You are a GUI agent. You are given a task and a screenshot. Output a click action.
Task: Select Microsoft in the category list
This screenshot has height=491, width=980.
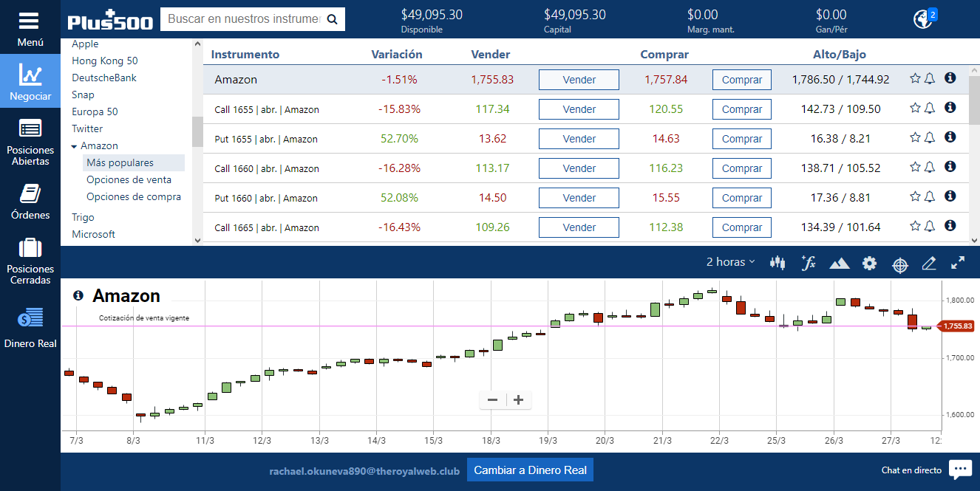pos(94,234)
